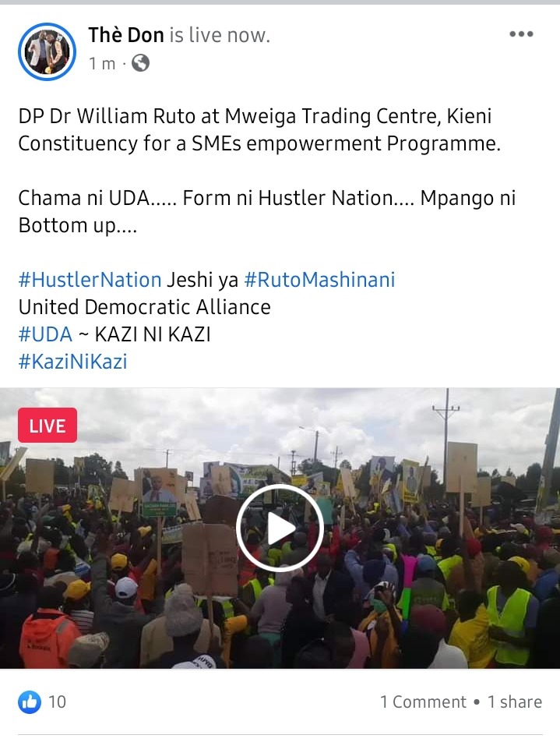This screenshot has height=742, width=560.
Task: Play the live video
Action: point(280,528)
